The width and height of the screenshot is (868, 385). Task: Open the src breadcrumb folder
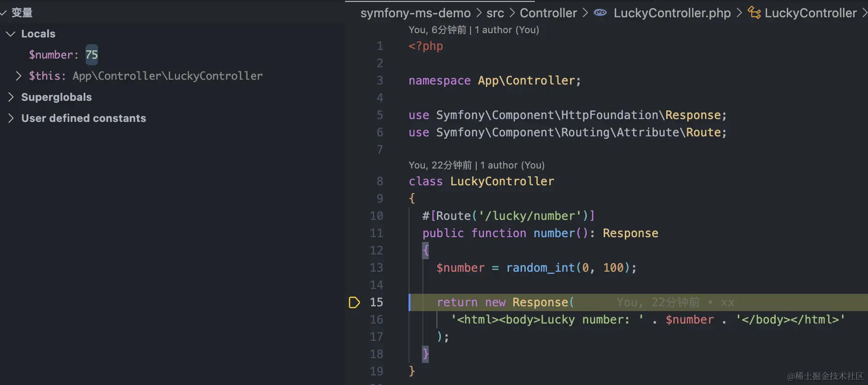point(495,13)
